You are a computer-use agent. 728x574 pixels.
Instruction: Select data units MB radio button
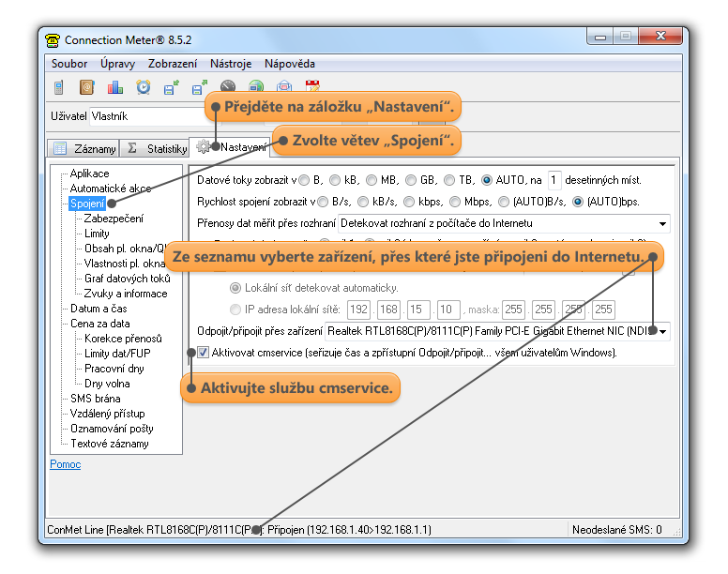point(372,180)
